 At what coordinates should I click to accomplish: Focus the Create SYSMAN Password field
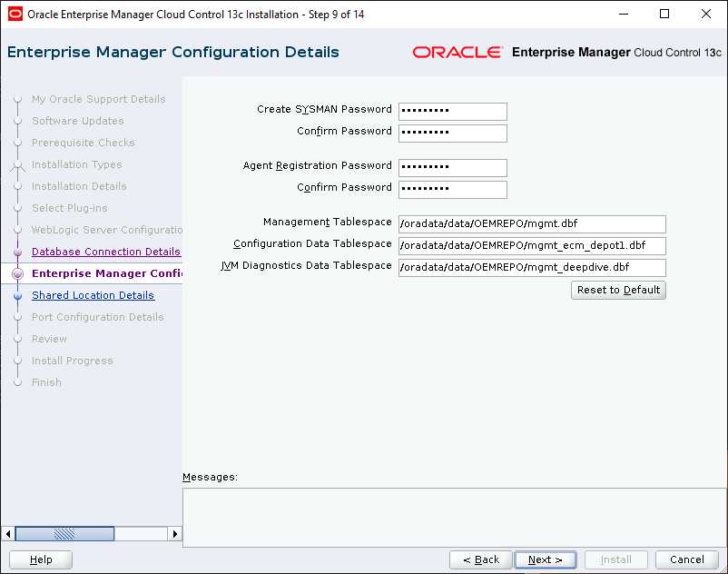pyautogui.click(x=453, y=111)
